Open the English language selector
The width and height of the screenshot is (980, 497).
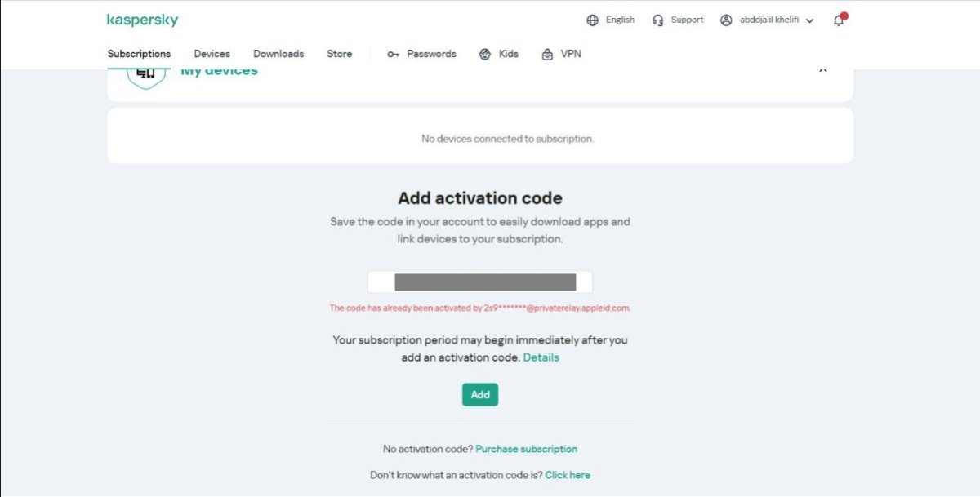point(620,20)
